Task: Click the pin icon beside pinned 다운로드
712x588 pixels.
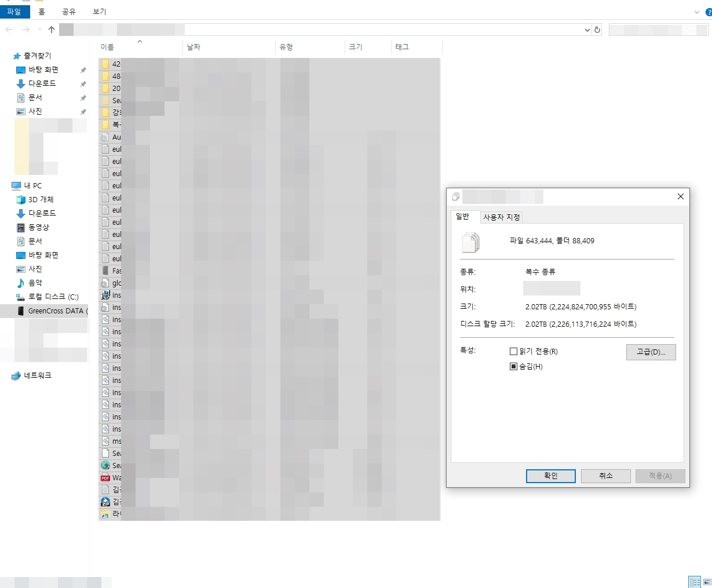Action: (x=83, y=84)
